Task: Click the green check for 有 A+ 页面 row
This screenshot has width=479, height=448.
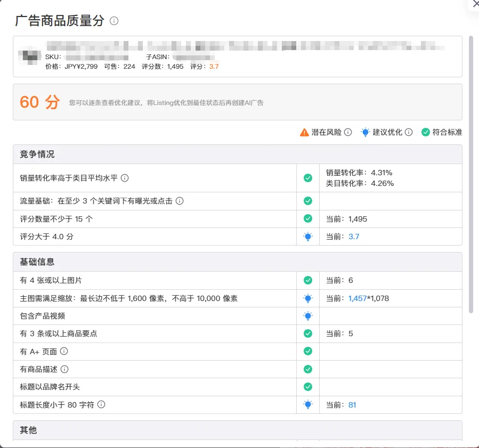Action: coord(308,351)
